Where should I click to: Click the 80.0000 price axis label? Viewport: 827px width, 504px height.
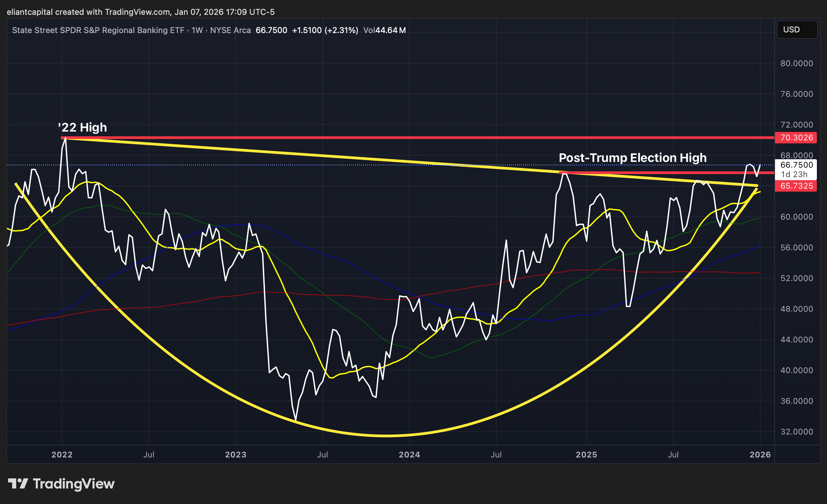pyautogui.click(x=796, y=63)
